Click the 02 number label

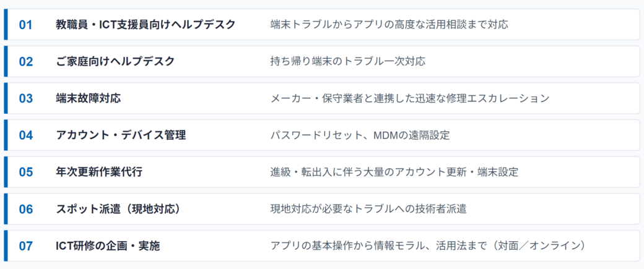click(x=25, y=61)
